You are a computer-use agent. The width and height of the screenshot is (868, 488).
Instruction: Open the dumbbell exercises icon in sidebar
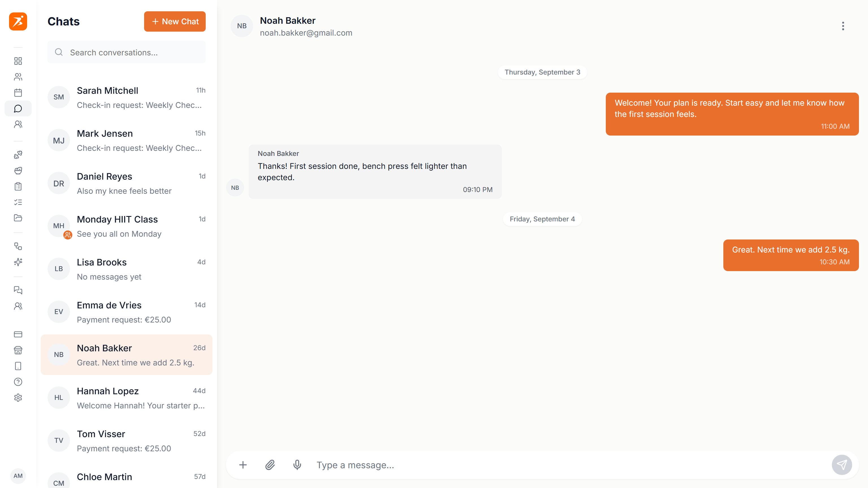coord(18,154)
